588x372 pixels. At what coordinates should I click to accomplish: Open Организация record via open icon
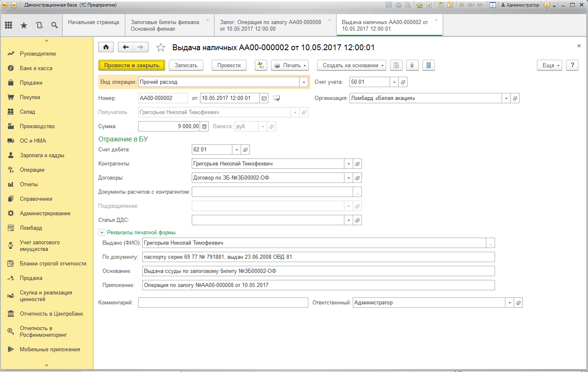[x=515, y=98]
